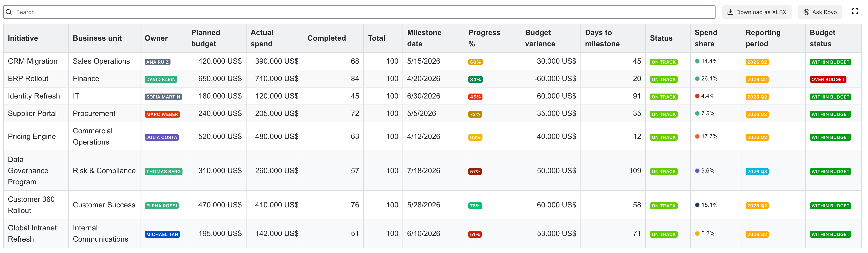
Task: Click the 650.000 US$ planned budget value
Action: 220,79
